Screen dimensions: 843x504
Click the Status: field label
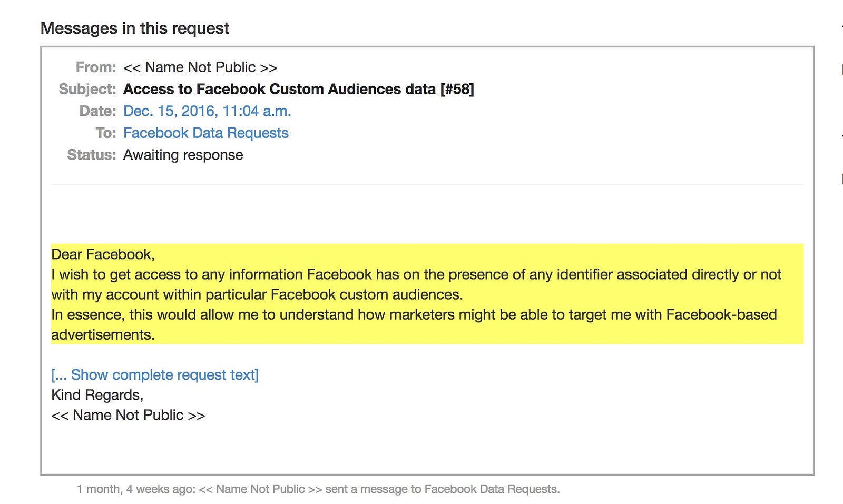tap(92, 155)
